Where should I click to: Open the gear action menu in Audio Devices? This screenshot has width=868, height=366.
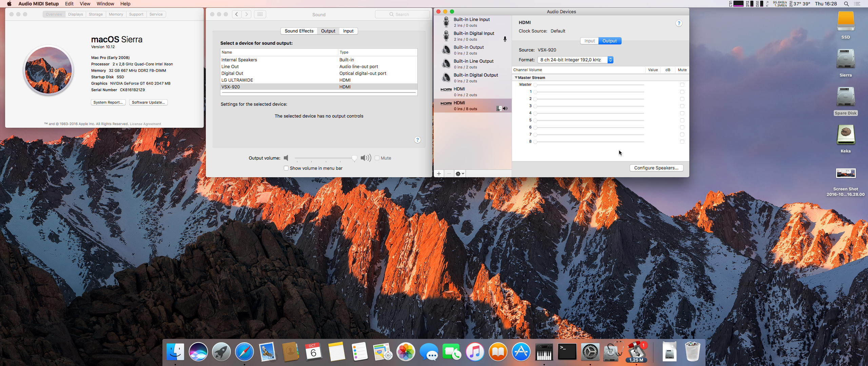[x=459, y=174]
